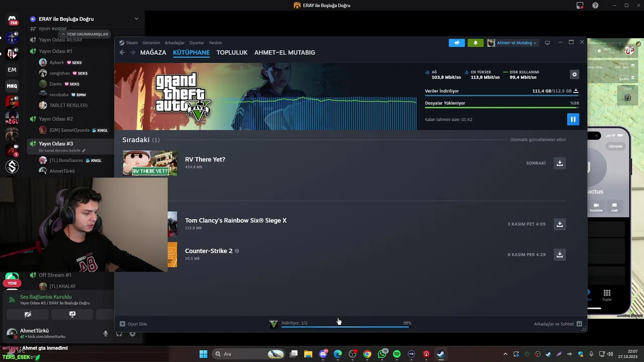Go back with Steam's back arrow

tap(122, 52)
